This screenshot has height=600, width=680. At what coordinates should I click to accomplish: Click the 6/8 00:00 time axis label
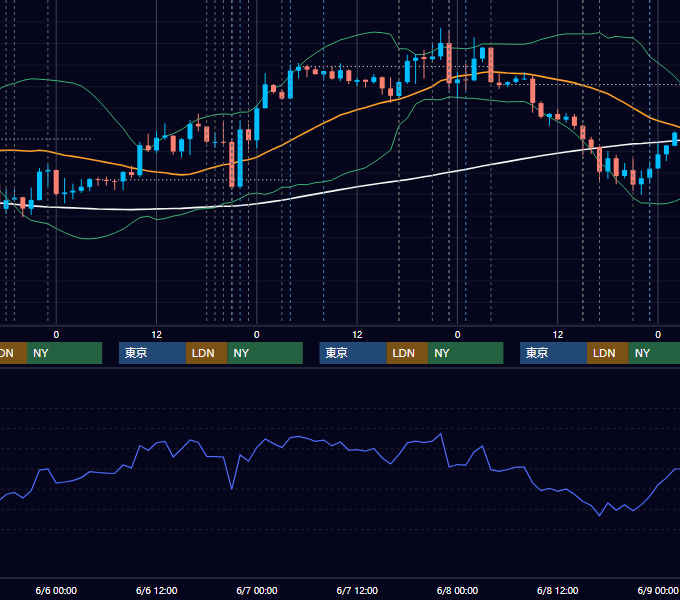(457, 590)
